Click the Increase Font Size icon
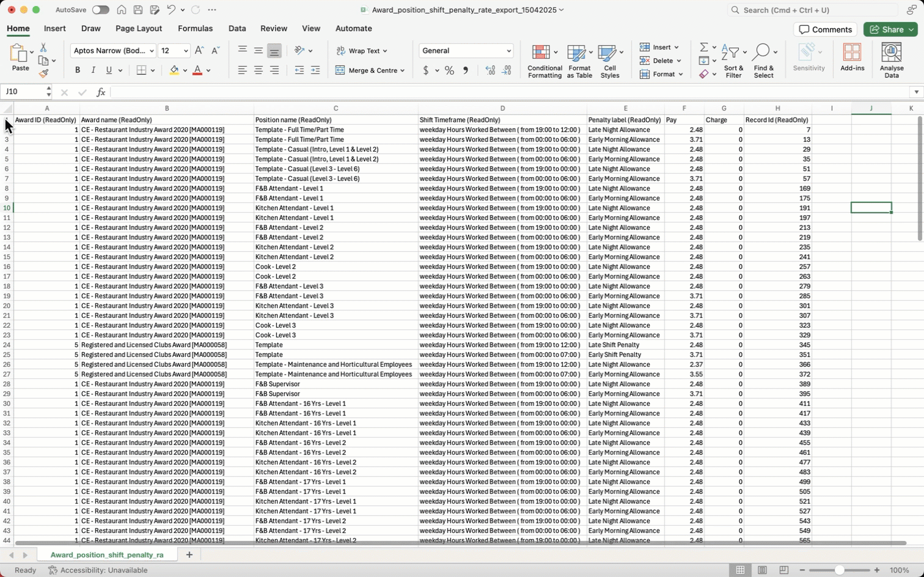Image resolution: width=924 pixels, height=577 pixels. (x=199, y=51)
